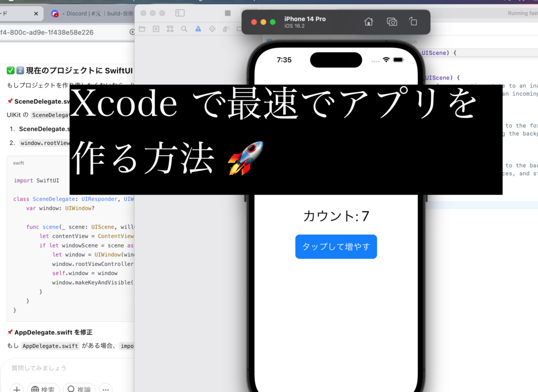This screenshot has height=392, width=538.
Task: Click the plus attach button in chat box
Action: tap(17, 389)
